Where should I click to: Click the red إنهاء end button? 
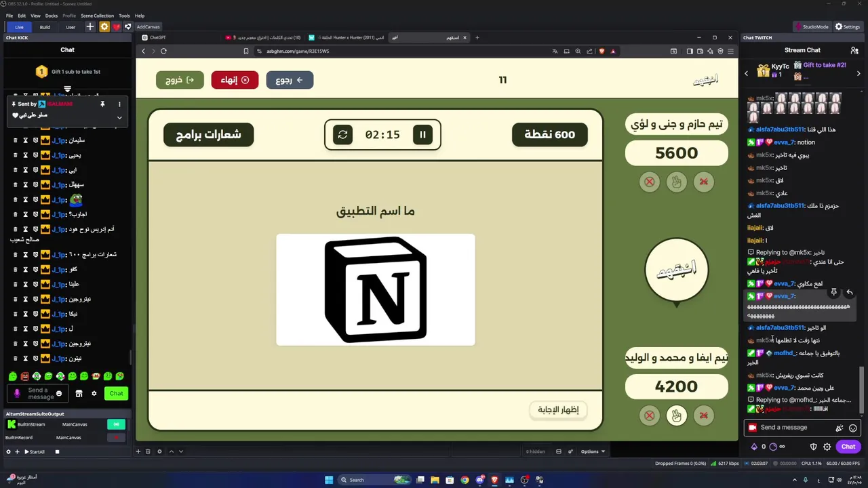pos(235,80)
